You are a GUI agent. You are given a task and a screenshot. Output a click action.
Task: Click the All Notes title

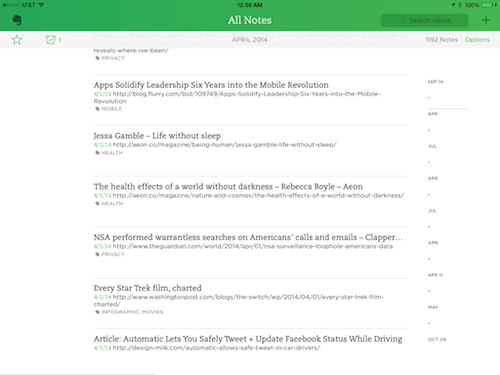(x=250, y=20)
